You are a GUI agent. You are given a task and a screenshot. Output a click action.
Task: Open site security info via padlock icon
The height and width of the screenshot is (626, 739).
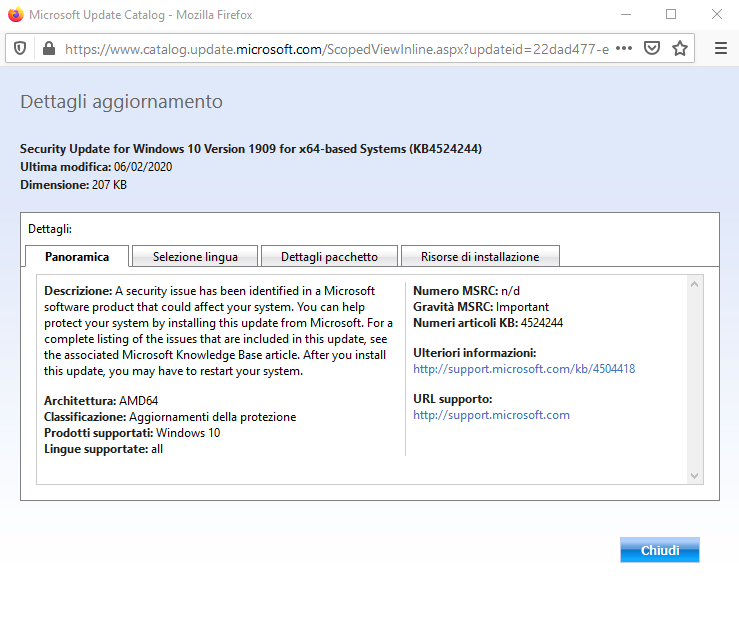pyautogui.click(x=49, y=48)
